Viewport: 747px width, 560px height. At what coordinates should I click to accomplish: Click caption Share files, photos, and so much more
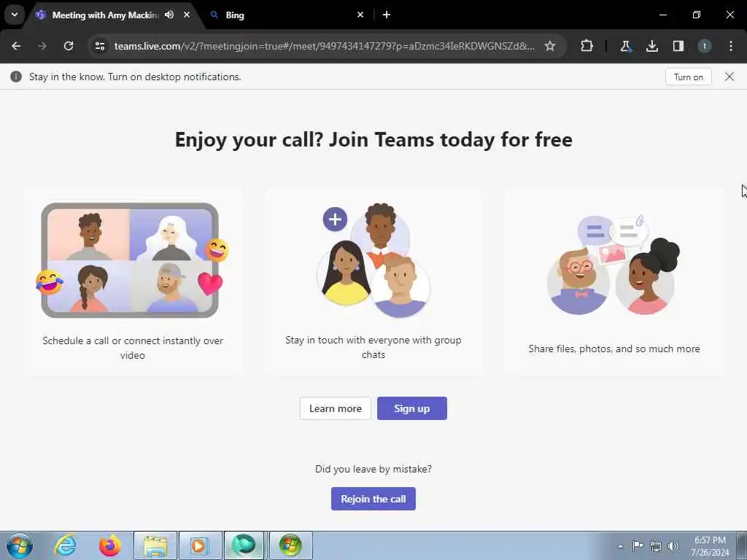(614, 349)
